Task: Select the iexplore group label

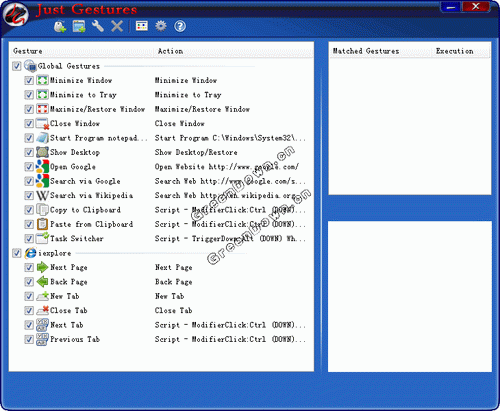Action: 55,253
